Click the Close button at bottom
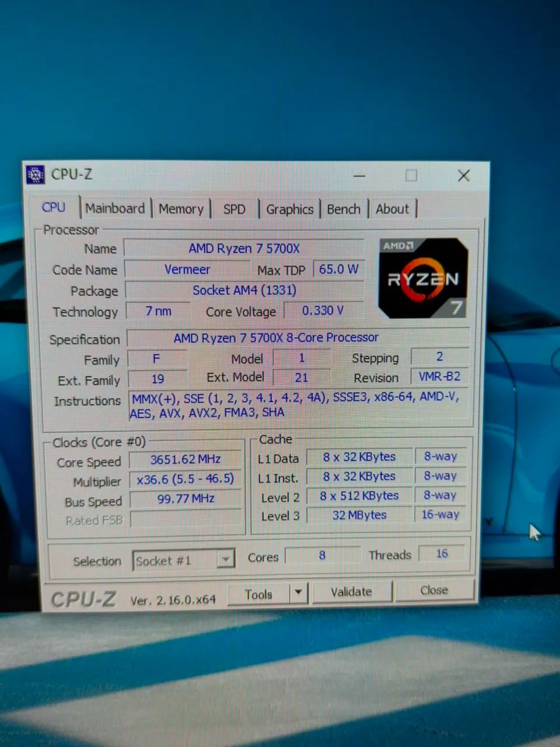560x747 pixels. coord(434,590)
